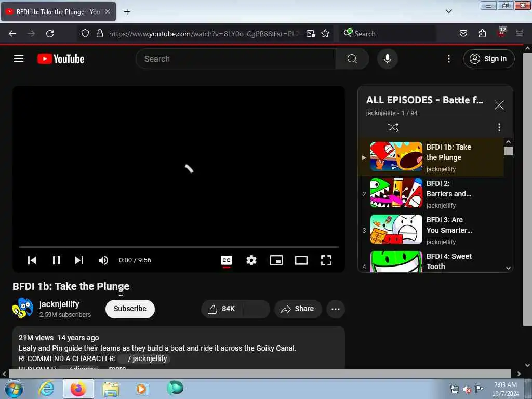Reload the page in Firefox
This screenshot has height=399, width=532.
(x=50, y=34)
